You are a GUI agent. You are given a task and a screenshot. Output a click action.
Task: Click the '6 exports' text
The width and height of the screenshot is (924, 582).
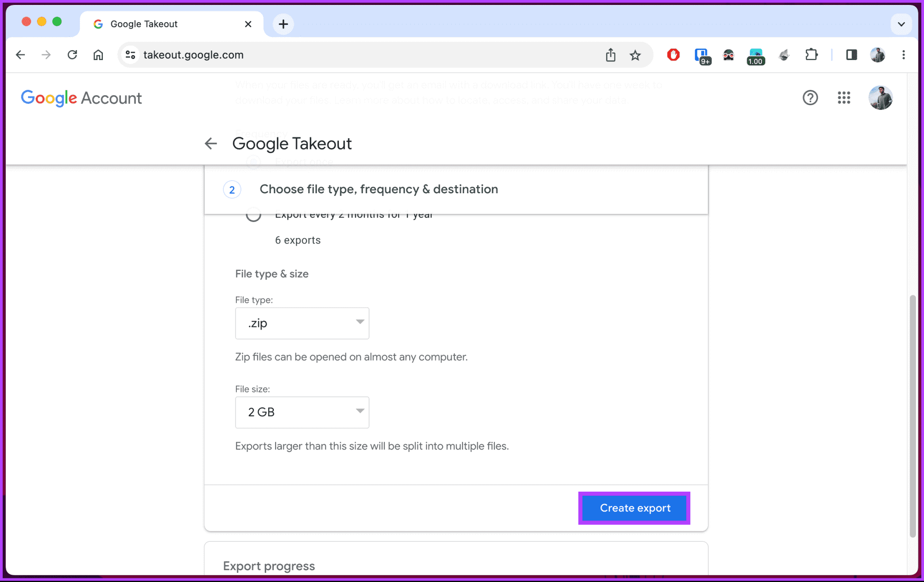298,240
